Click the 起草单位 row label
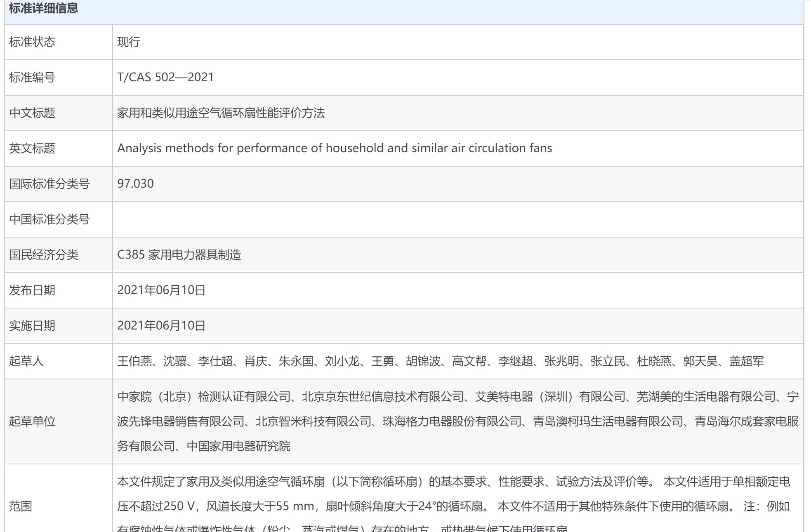 pos(32,421)
